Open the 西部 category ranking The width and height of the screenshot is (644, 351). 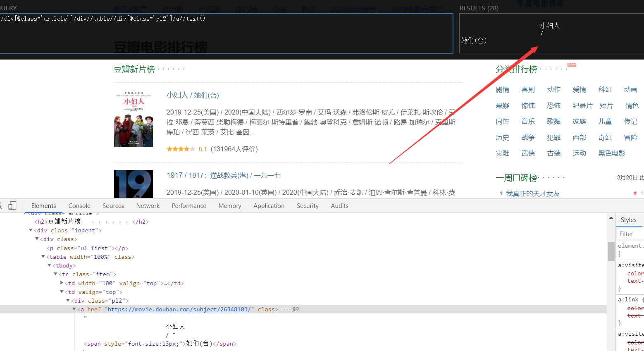pyautogui.click(x=580, y=138)
